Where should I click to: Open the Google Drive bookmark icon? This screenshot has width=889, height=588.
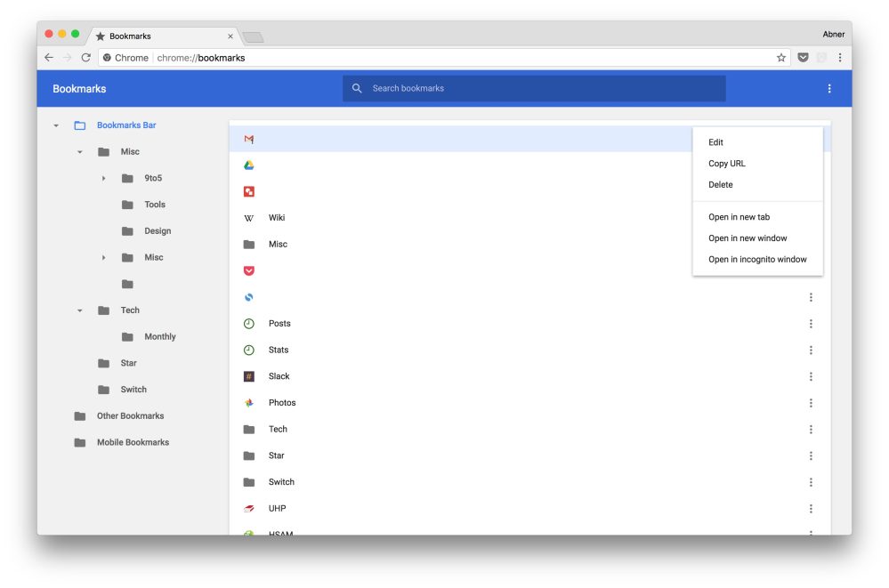click(249, 165)
